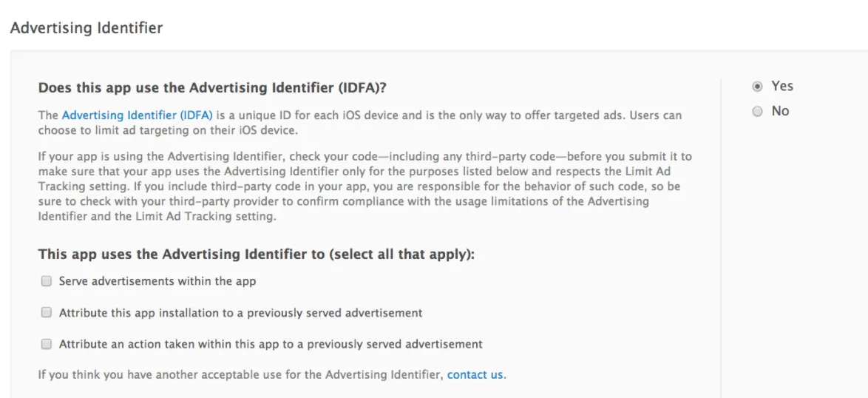Click the Attribute this app installation label text
The height and width of the screenshot is (398, 868).
tap(240, 313)
